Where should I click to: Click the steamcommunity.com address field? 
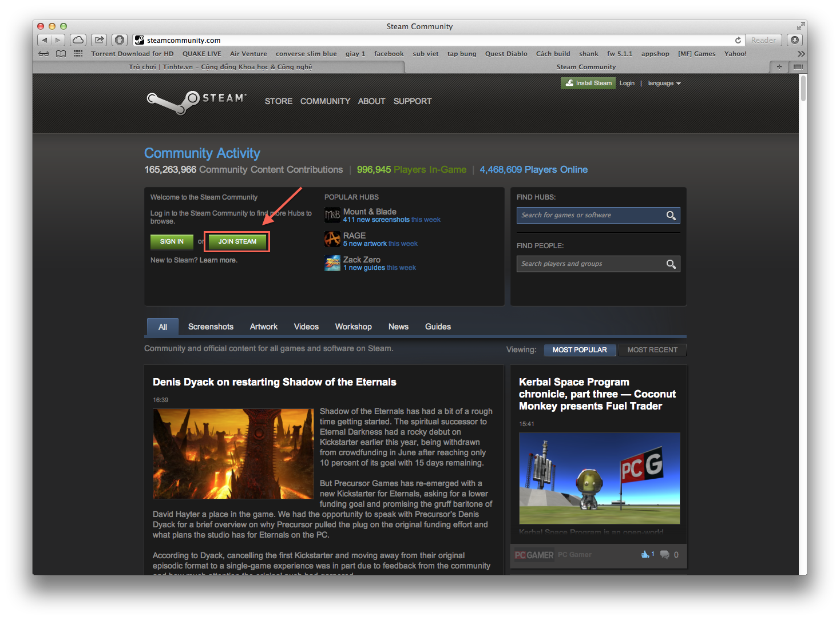coord(438,40)
